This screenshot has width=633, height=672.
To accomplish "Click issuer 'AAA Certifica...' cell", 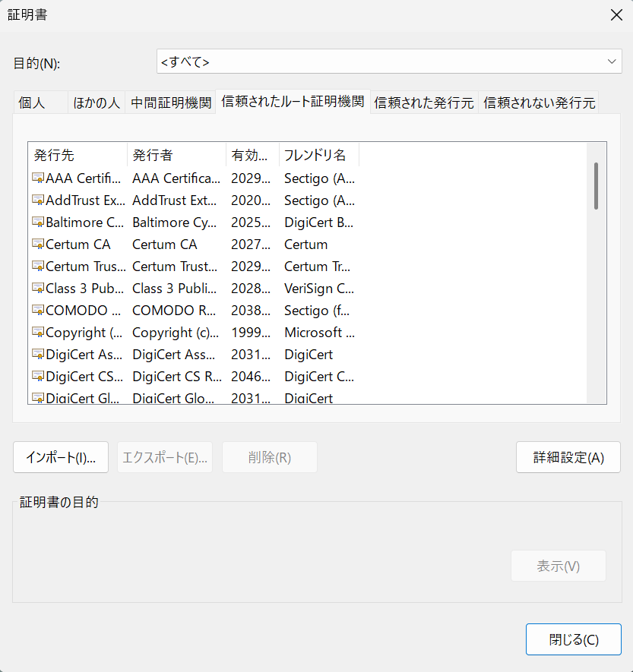I will 176,178.
